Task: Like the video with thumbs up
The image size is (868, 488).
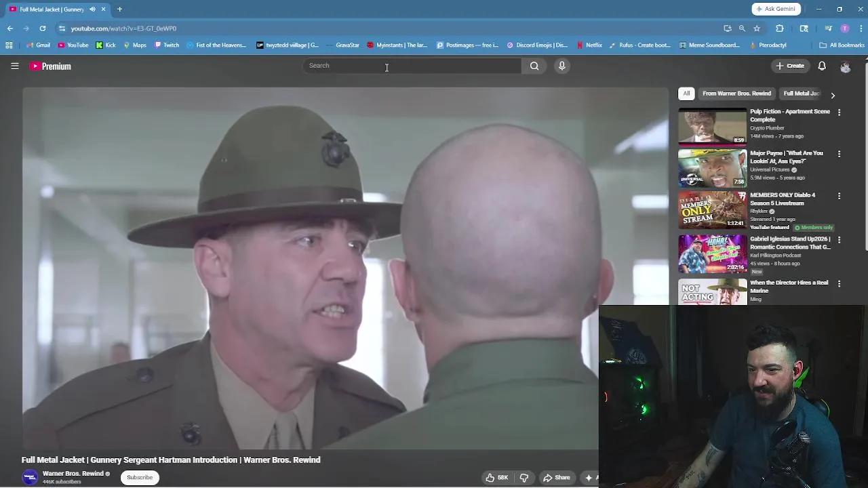Action: point(496,478)
